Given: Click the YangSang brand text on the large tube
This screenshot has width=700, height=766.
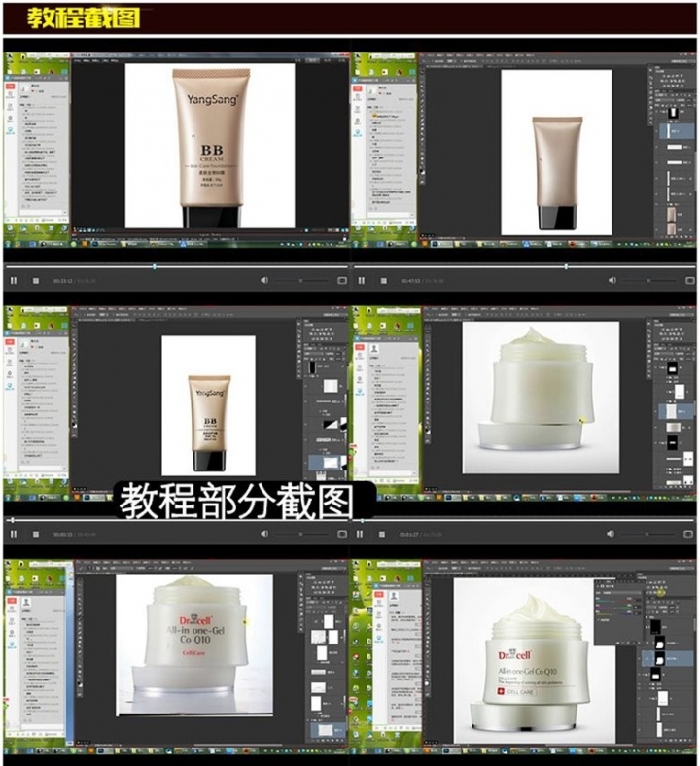Looking at the screenshot, I should [x=211, y=98].
